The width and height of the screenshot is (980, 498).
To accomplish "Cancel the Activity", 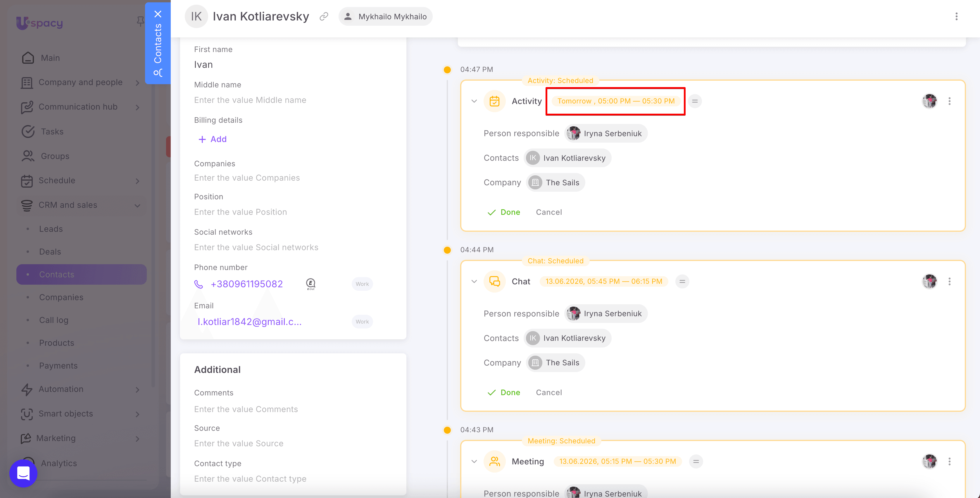I will coord(548,212).
